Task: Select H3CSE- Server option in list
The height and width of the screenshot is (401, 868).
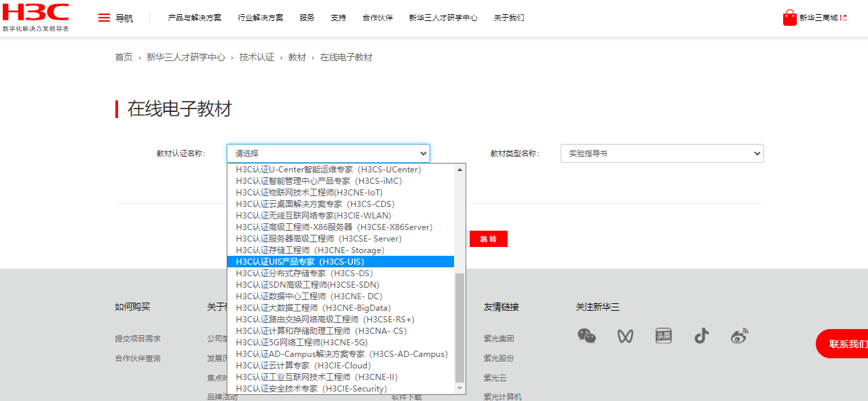Action: [x=341, y=239]
